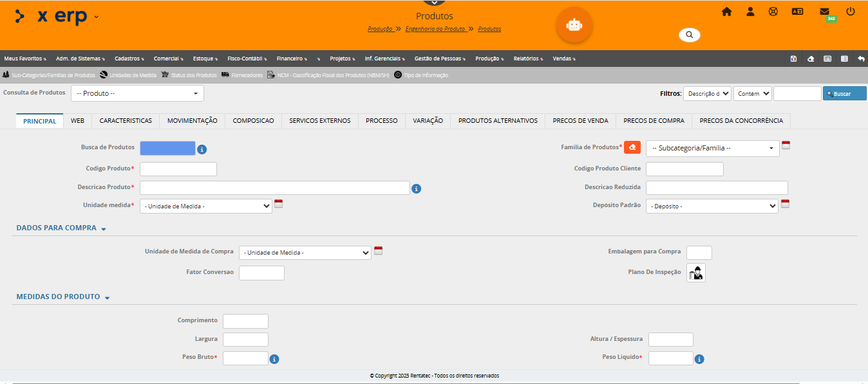868x384 pixels.
Task: Open the Depósito Padrão dropdown
Action: [x=712, y=206]
